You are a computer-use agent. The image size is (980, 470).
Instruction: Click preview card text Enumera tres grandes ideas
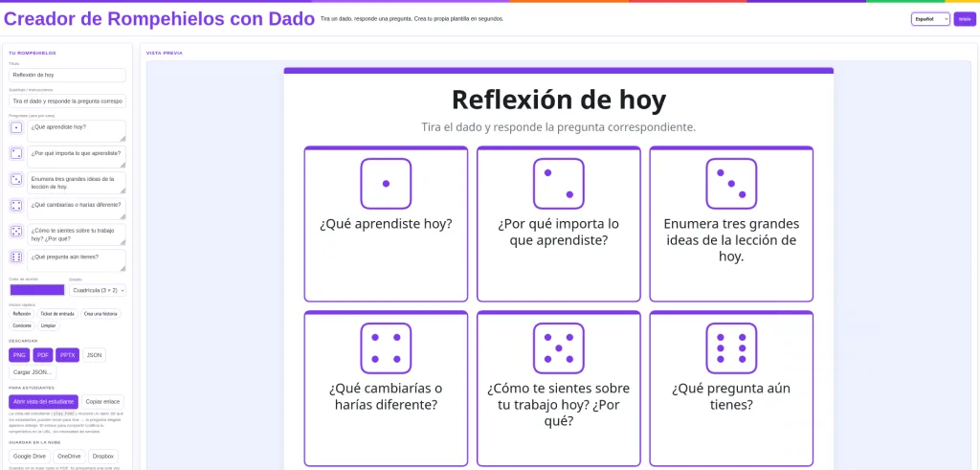click(x=731, y=240)
